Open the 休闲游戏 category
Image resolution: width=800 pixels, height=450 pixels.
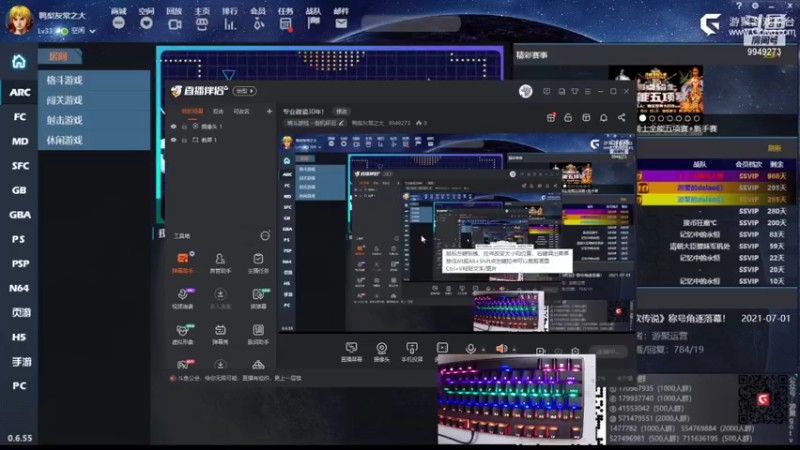pos(94,140)
